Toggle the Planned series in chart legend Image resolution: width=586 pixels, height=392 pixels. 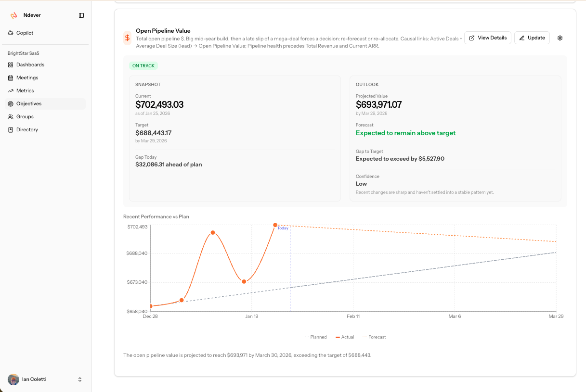[x=316, y=337]
